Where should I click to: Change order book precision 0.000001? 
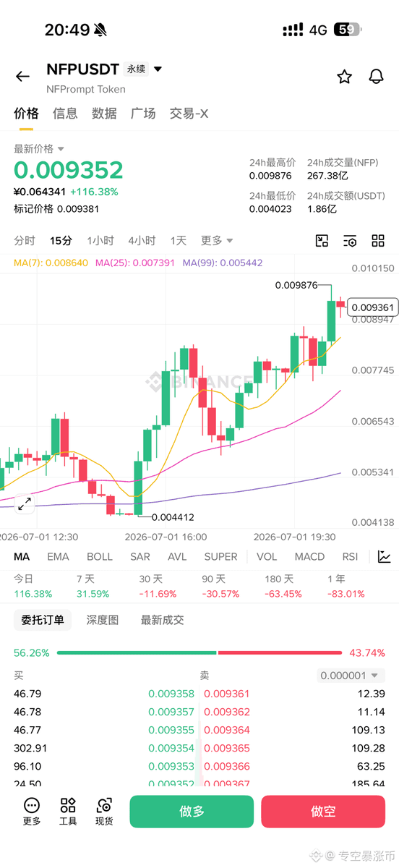click(x=351, y=675)
